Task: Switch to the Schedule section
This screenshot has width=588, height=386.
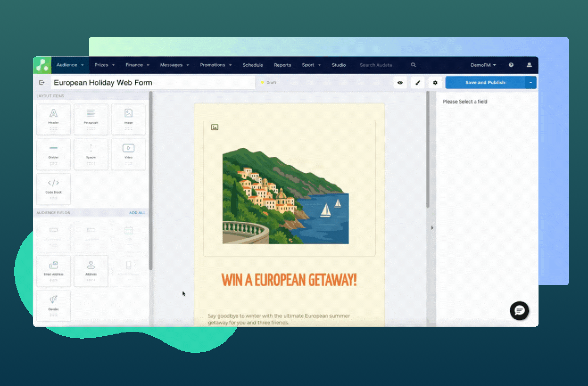Action: coord(252,65)
